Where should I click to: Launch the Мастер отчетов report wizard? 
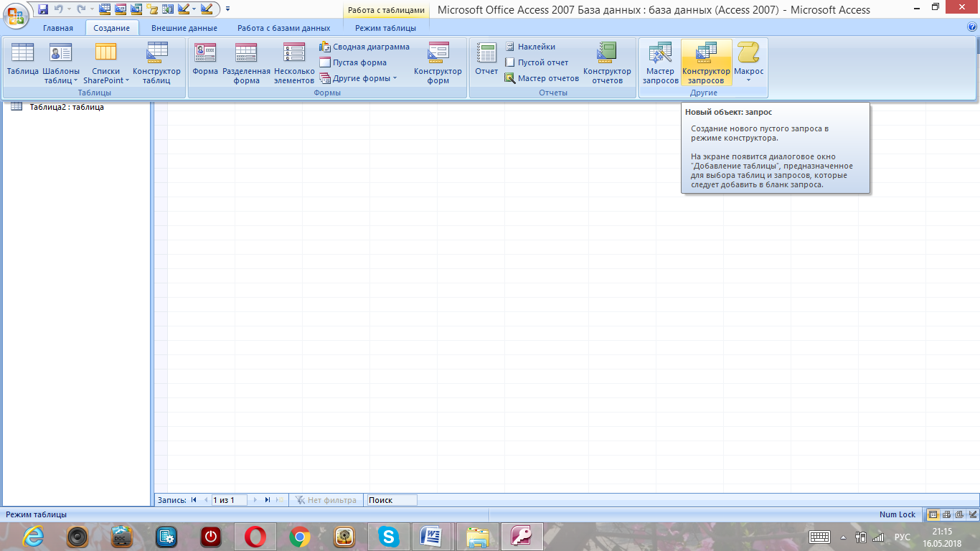[542, 78]
